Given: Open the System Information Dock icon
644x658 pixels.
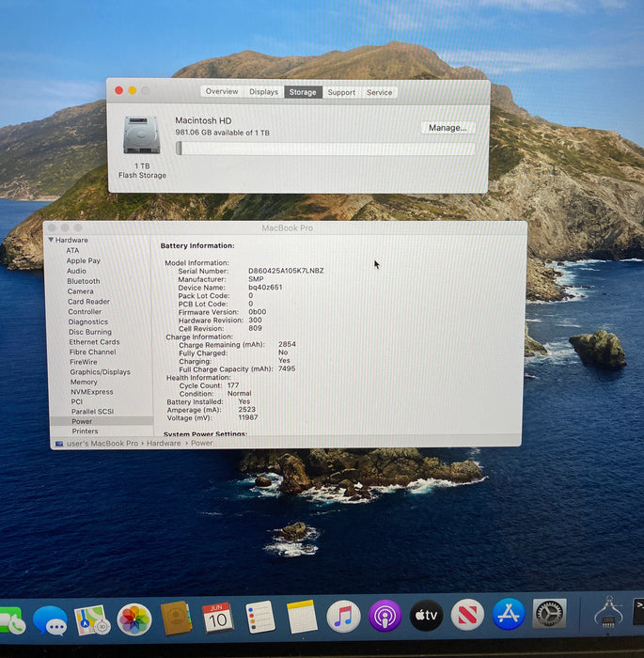Looking at the screenshot, I should click(608, 613).
